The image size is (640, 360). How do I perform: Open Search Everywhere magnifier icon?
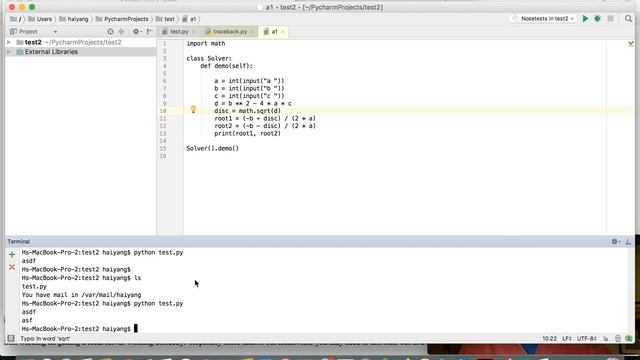[629, 19]
